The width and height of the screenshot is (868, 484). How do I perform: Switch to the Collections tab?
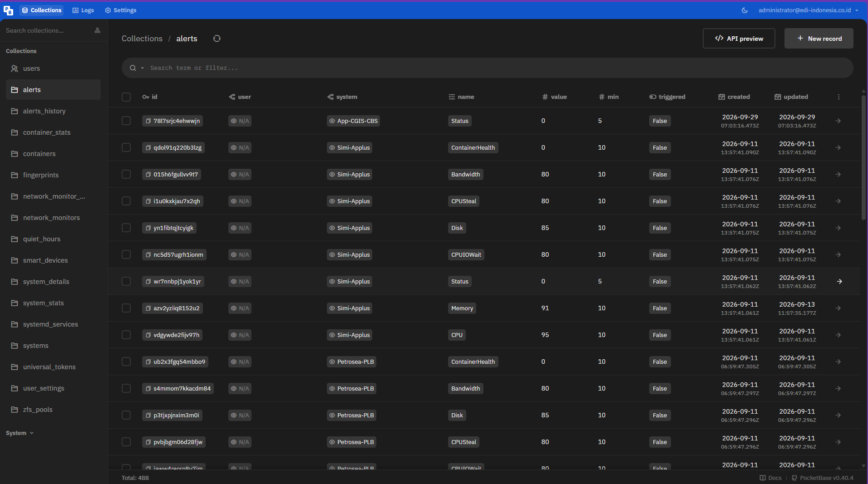[42, 10]
